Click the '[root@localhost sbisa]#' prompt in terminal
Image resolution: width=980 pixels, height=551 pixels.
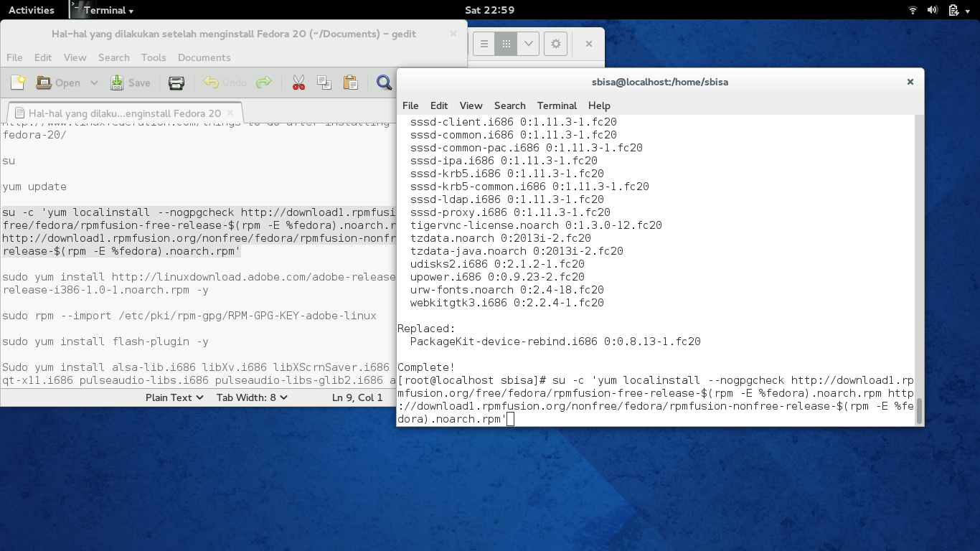tap(472, 380)
